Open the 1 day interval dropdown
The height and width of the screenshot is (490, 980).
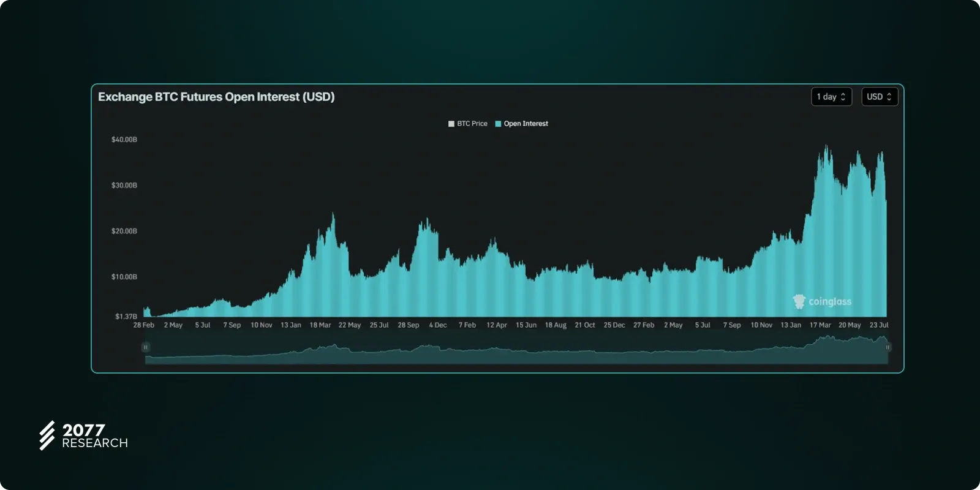831,97
